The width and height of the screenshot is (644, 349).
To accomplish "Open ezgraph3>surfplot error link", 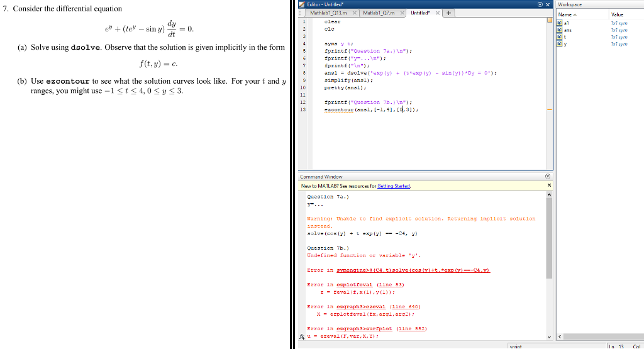I will tap(364, 328).
